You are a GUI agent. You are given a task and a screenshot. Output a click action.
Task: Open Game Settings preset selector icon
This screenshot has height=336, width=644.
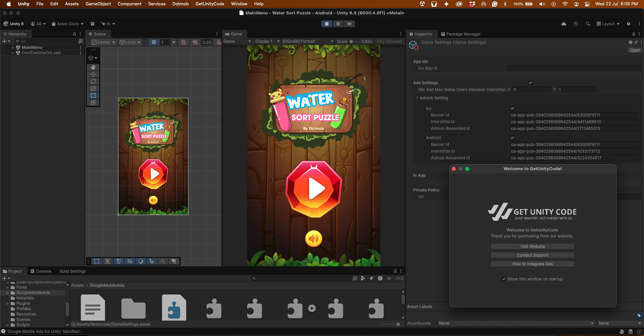[636, 42]
